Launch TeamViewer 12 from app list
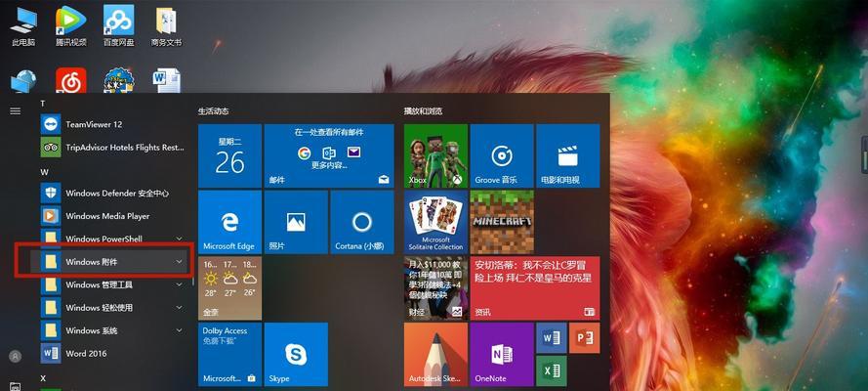This screenshot has width=868, height=391. pos(113,124)
